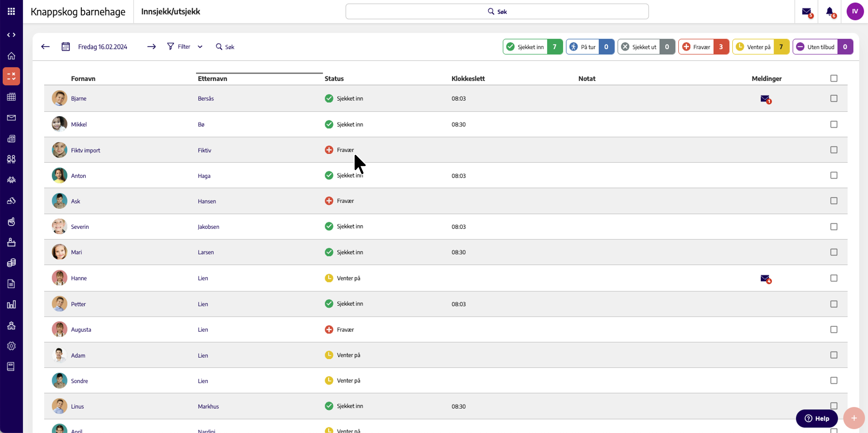Image resolution: width=868 pixels, height=433 pixels.
Task: Select checkbox for Mikkel Bø
Action: coord(834,124)
